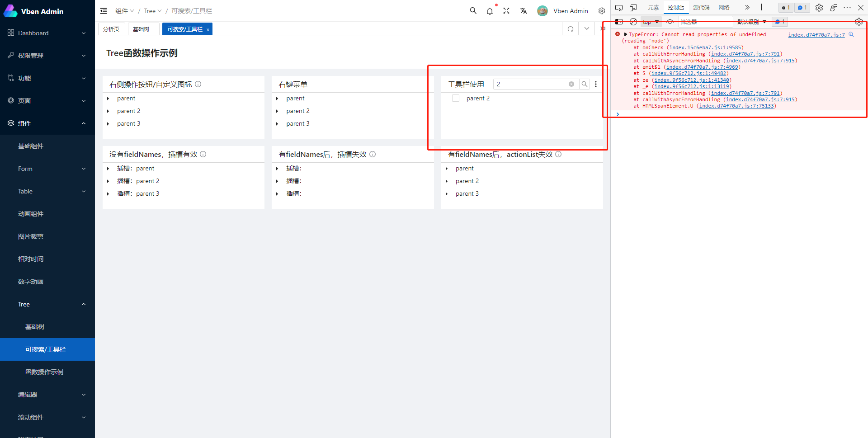Toggle the errors badge in DevTools toolbar
The image size is (868, 438).
pyautogui.click(x=785, y=7)
